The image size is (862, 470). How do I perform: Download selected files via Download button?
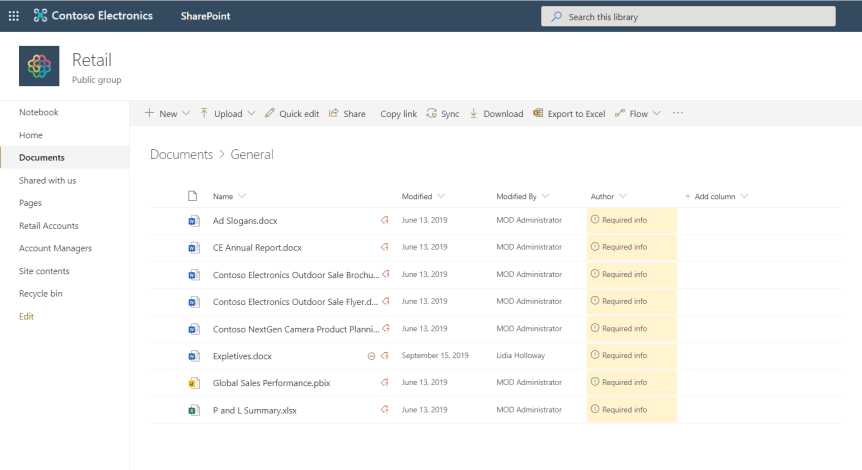(x=496, y=114)
